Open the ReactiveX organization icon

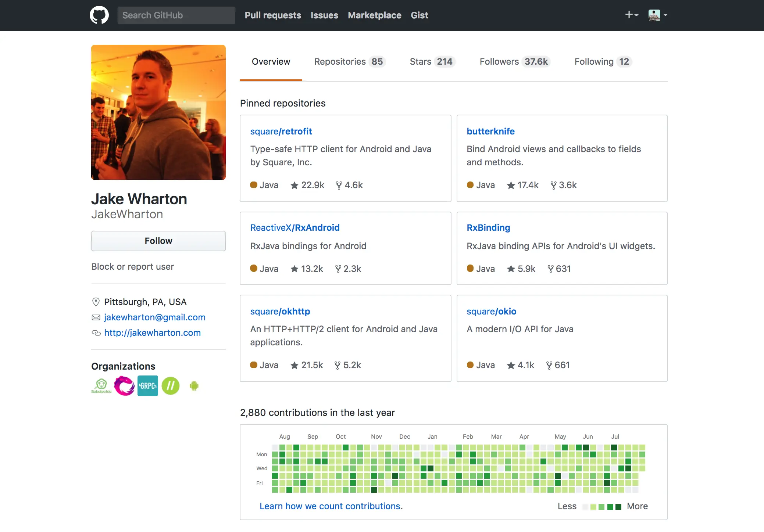click(x=124, y=385)
